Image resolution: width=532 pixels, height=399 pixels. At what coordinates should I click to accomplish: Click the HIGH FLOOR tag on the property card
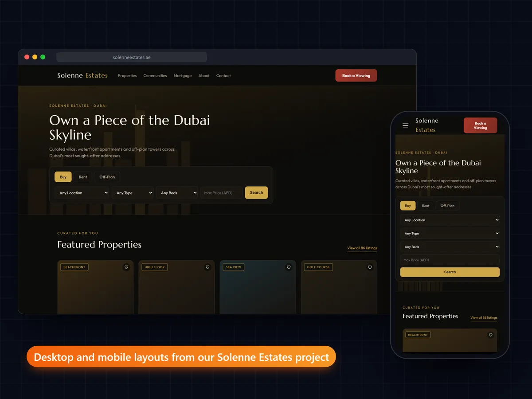pos(155,267)
